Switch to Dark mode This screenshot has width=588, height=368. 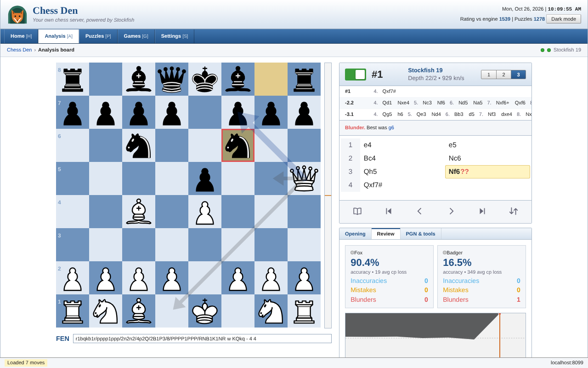click(x=564, y=19)
